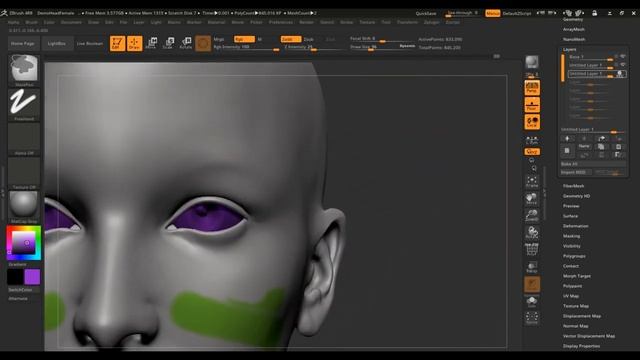This screenshot has width=640, height=360.
Task: Toggle Edit mode button
Action: pos(118,43)
